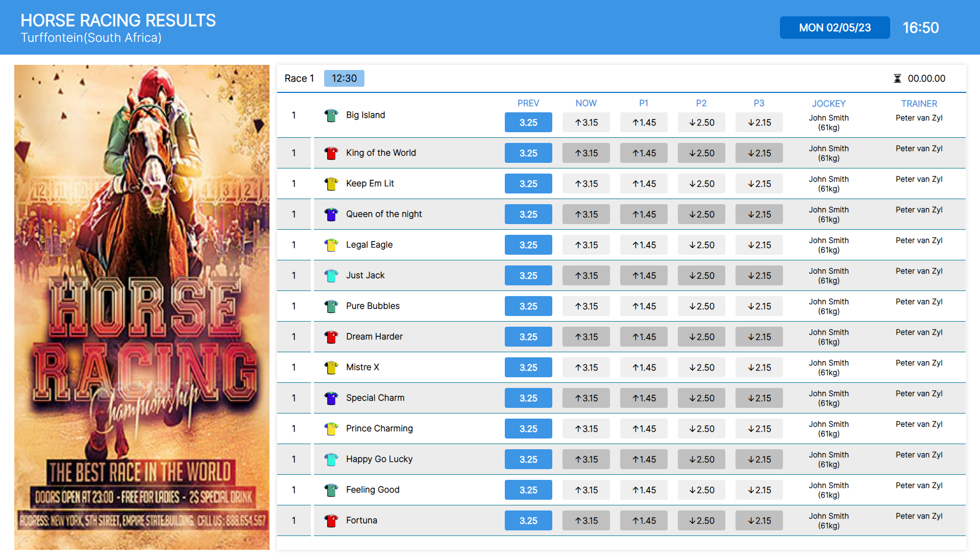980x560 pixels.
Task: Click the PREV column header
Action: pos(528,103)
